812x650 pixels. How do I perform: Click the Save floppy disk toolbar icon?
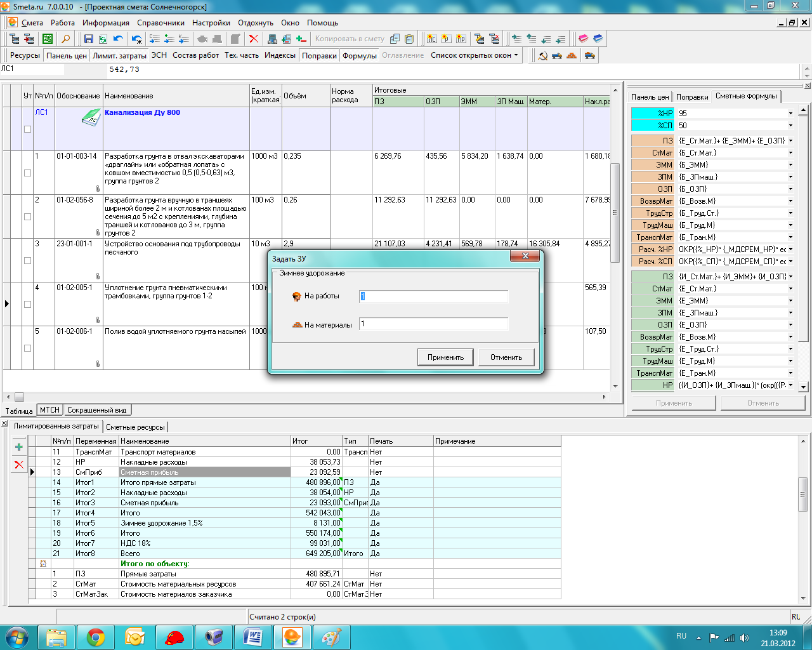pyautogui.click(x=89, y=39)
